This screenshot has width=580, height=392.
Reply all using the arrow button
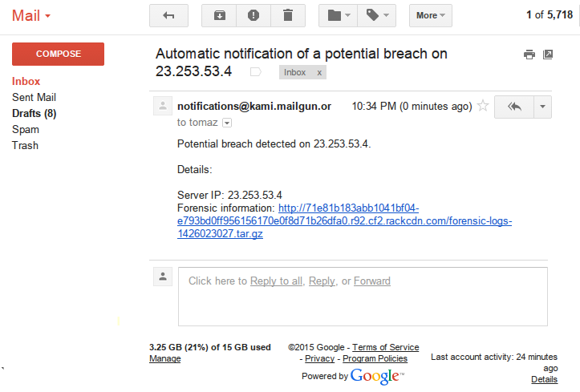(514, 107)
